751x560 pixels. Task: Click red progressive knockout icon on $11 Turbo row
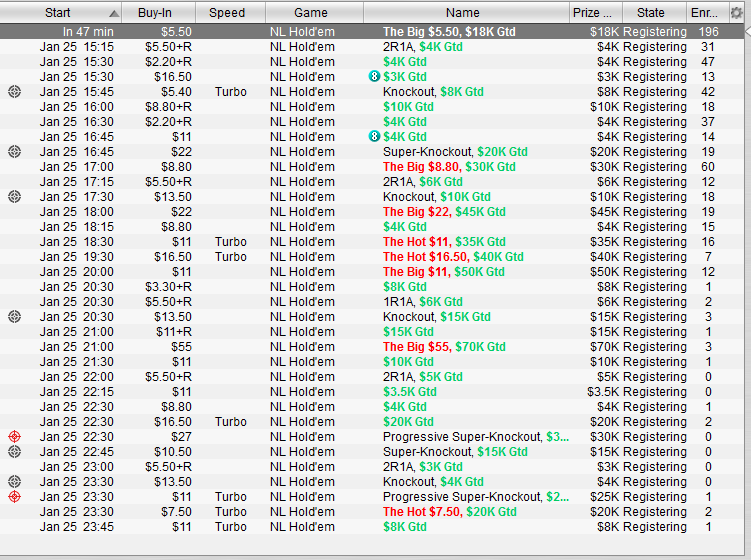[x=15, y=497]
